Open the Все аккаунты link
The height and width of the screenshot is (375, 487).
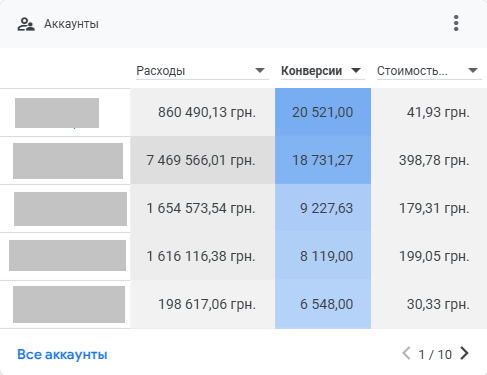pyautogui.click(x=62, y=354)
